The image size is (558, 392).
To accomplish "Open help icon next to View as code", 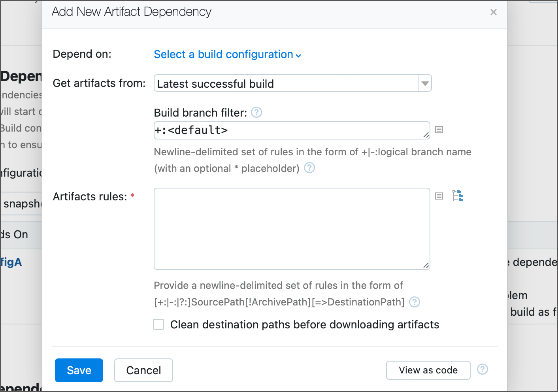I will [x=482, y=369].
